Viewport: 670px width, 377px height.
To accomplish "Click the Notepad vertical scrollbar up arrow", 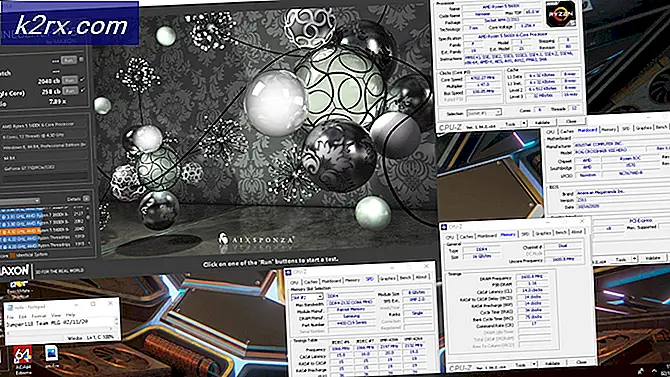I will tap(116, 319).
